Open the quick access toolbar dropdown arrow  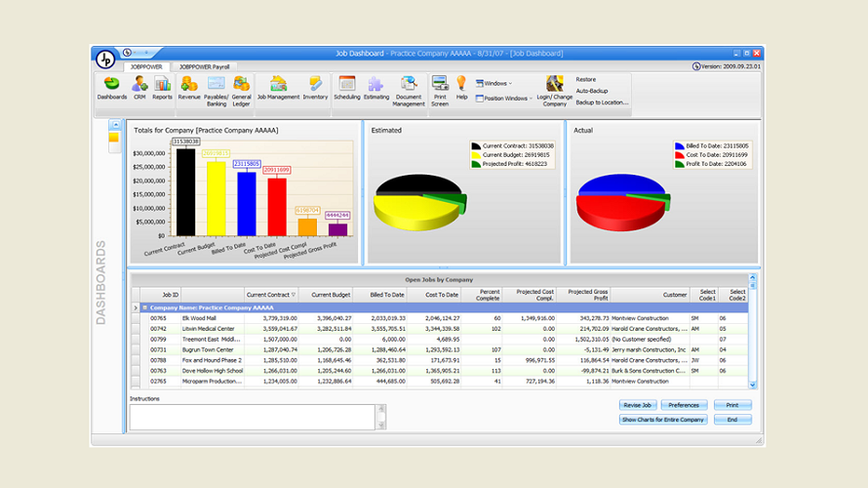[146, 53]
